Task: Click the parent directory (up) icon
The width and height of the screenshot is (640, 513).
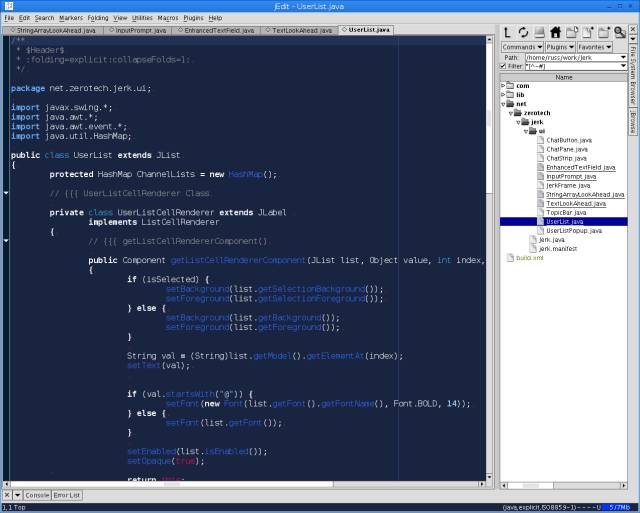Action: click(x=508, y=32)
